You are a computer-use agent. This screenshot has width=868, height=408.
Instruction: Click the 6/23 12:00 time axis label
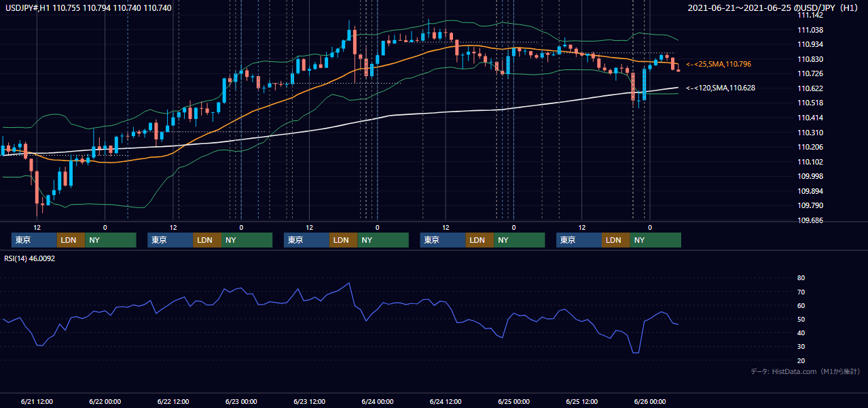click(x=309, y=402)
